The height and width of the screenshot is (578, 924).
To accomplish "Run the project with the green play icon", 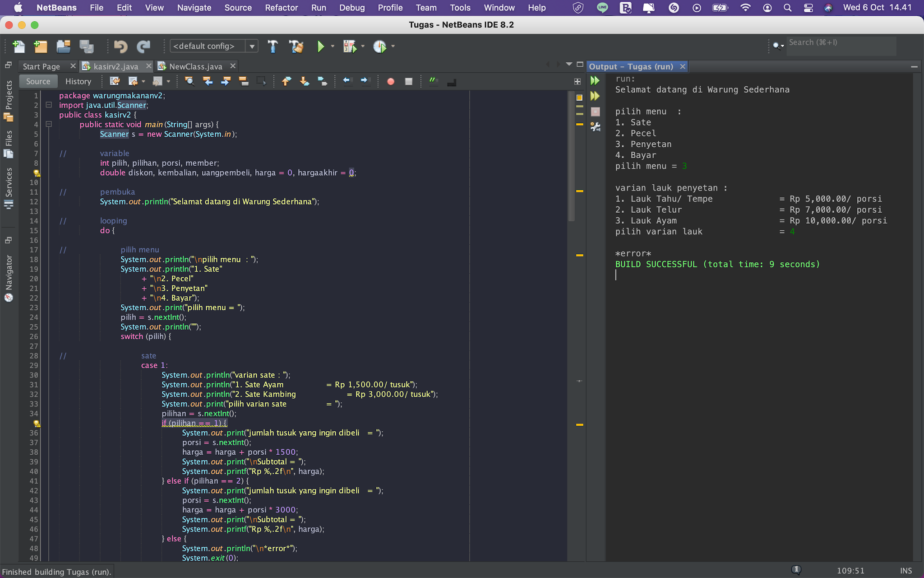I will [x=320, y=46].
